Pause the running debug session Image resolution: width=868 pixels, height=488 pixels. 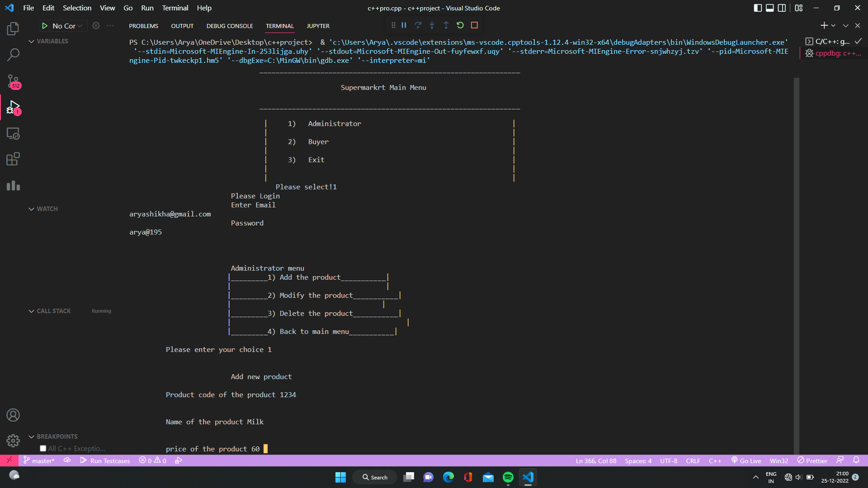(404, 25)
